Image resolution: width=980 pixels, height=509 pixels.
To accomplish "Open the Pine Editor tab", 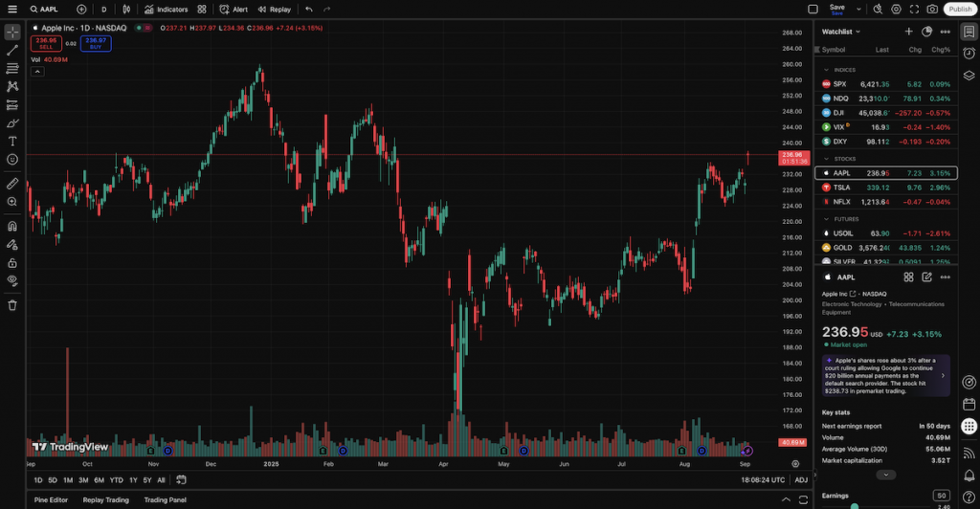I will pyautogui.click(x=51, y=500).
